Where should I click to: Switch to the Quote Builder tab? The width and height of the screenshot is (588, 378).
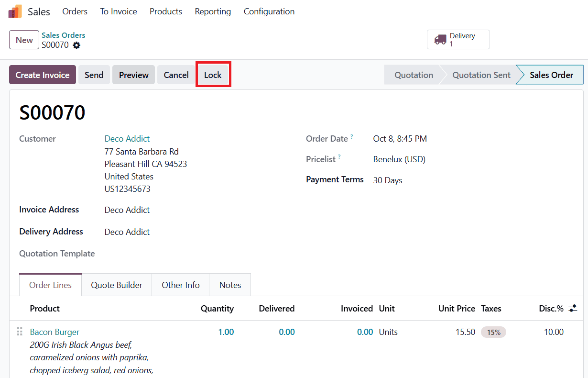(x=117, y=285)
